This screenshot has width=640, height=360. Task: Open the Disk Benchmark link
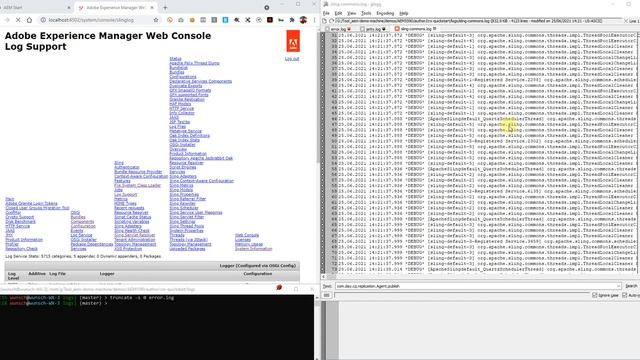(20, 222)
